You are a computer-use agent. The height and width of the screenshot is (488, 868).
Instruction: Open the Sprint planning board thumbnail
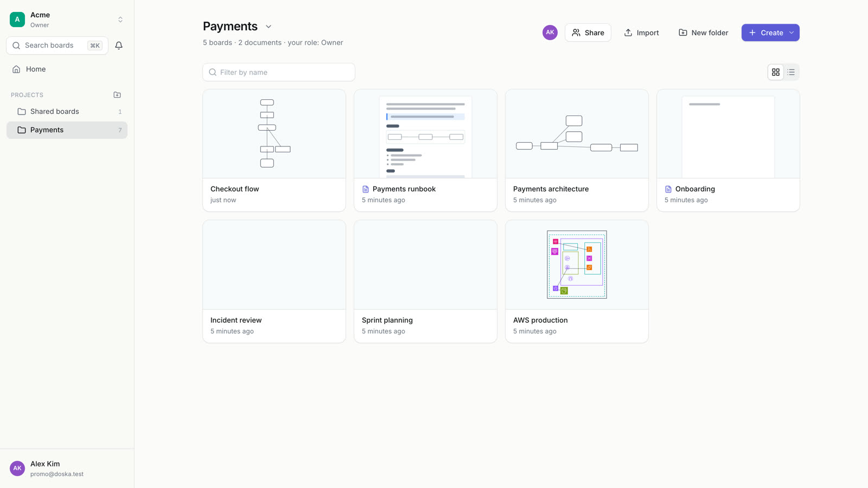pos(425,265)
